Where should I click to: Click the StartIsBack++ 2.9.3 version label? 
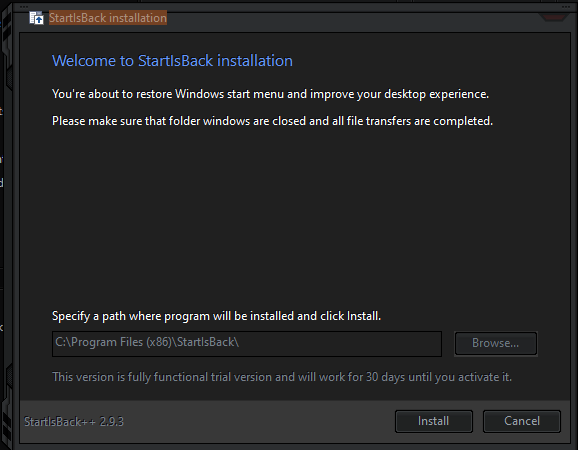[x=74, y=421]
